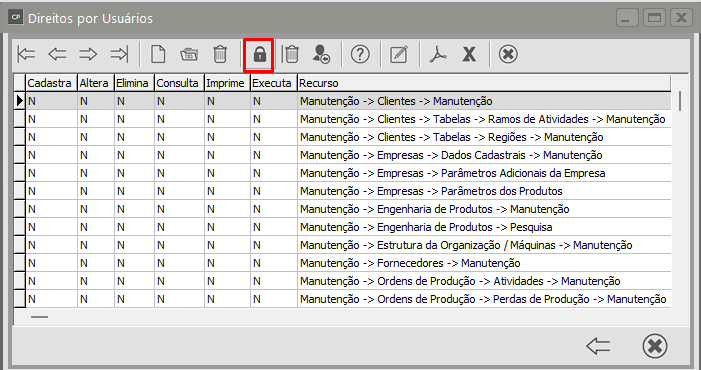This screenshot has width=701, height=370.
Task: Select row Empresas -> Parâmetros dos Produtos
Action: point(342,191)
